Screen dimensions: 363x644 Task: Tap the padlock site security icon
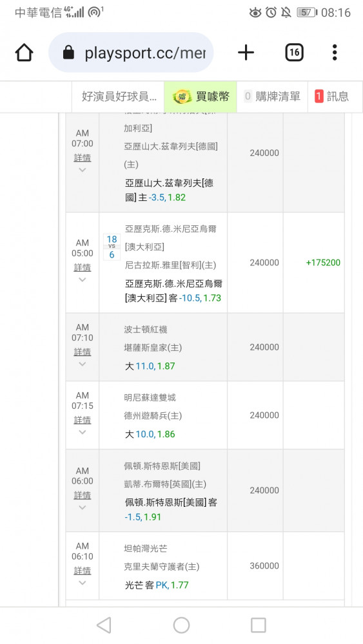point(68,53)
